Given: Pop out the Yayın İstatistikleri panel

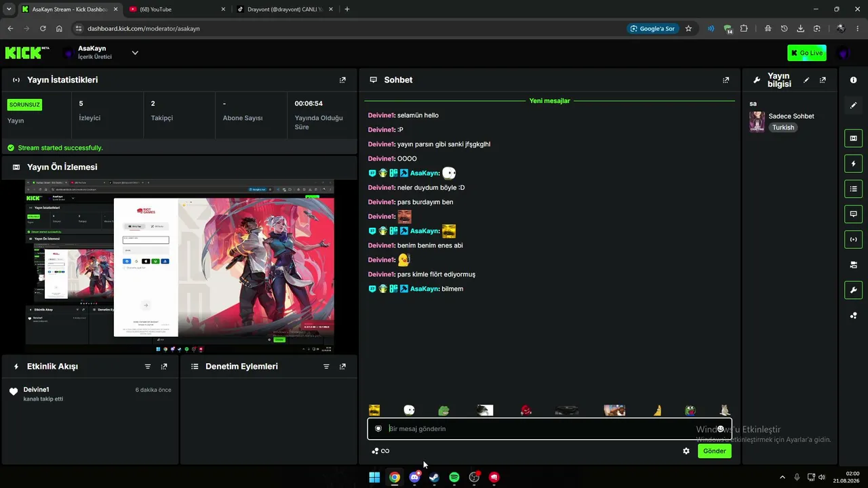Looking at the screenshot, I should pos(342,80).
